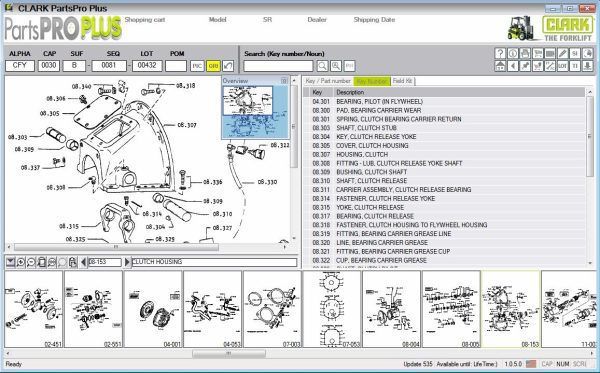Viewport: 600px width, 373px height.
Task: Click the SUF field with B
Action: [74, 66]
